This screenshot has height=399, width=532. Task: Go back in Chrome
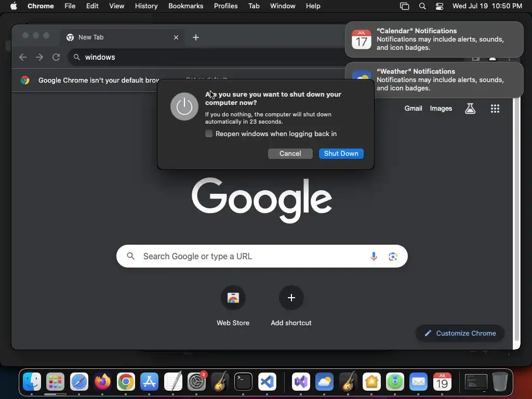coord(23,57)
